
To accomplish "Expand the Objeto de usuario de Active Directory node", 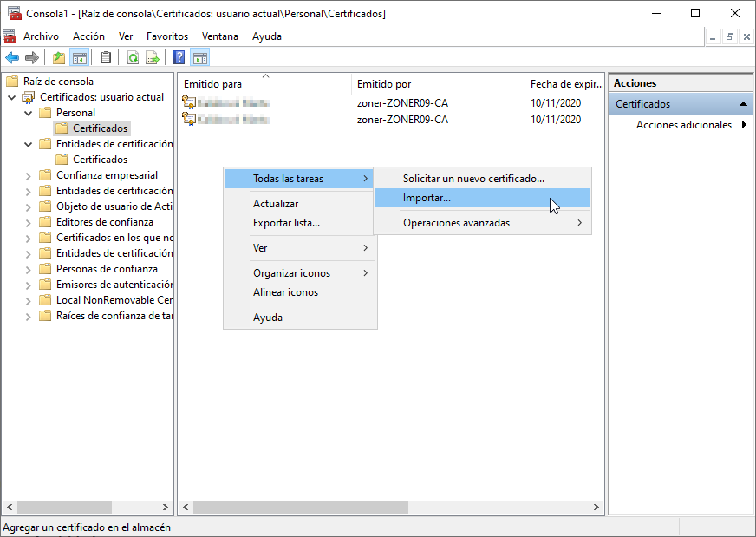I will (x=29, y=207).
